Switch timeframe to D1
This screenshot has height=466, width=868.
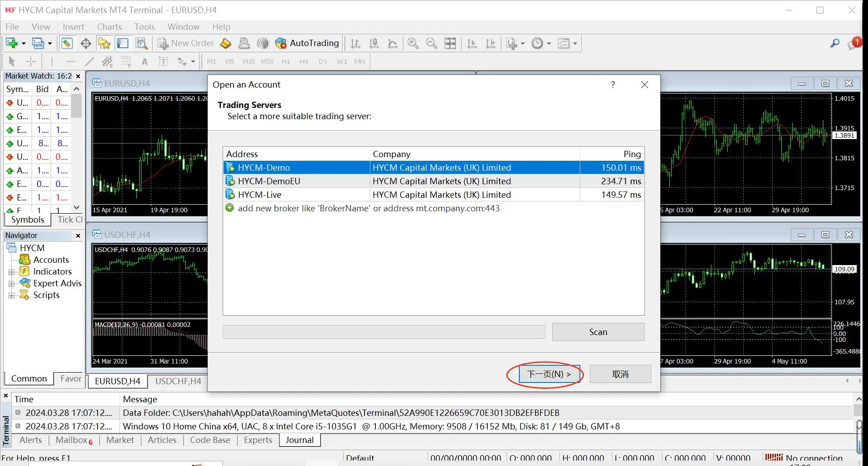coord(323,61)
